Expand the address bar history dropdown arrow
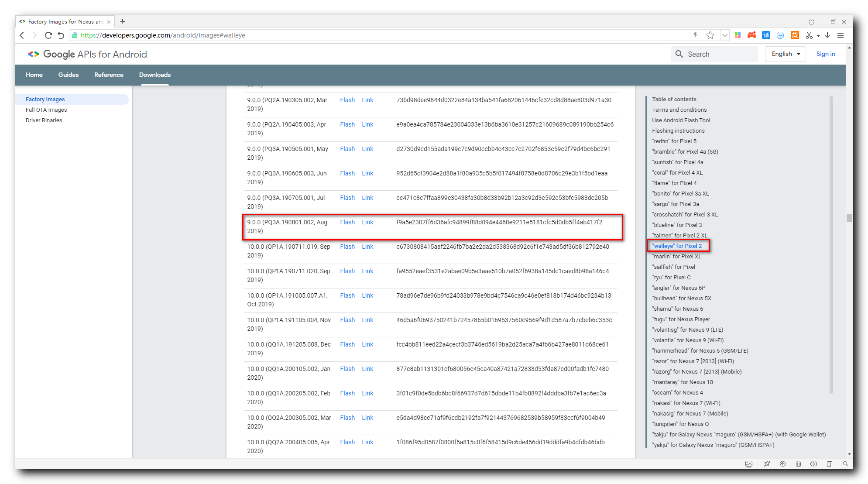 pyautogui.click(x=724, y=35)
